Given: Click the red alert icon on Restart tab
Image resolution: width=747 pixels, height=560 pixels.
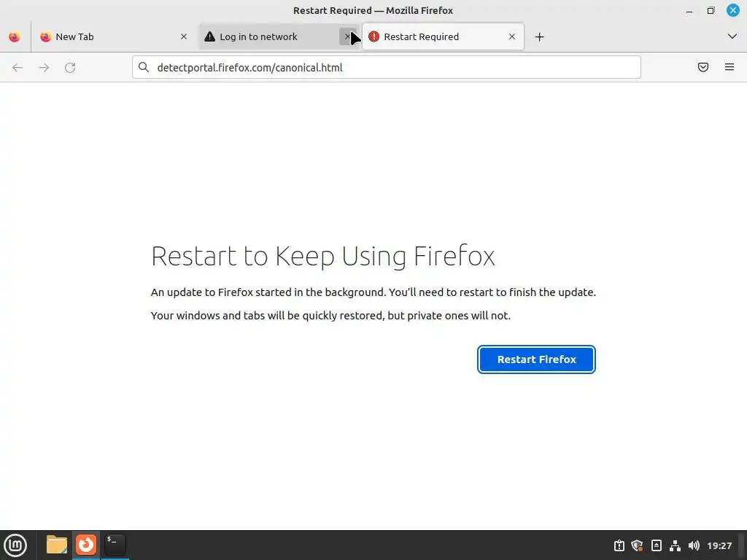Looking at the screenshot, I should 374,36.
